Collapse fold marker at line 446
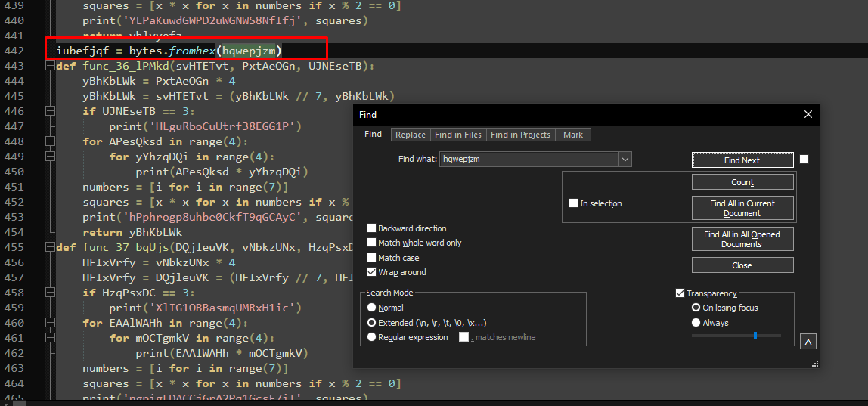 point(51,111)
